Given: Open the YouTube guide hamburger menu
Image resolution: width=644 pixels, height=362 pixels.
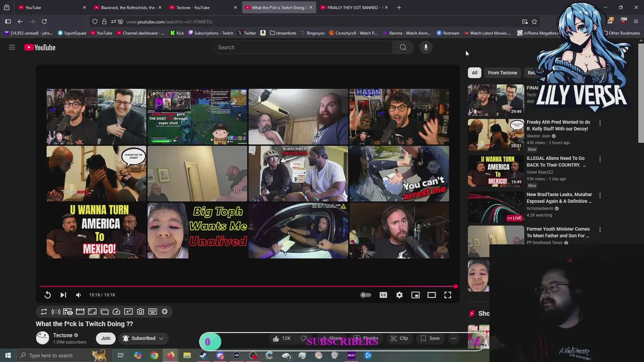Looking at the screenshot, I should click(x=12, y=47).
